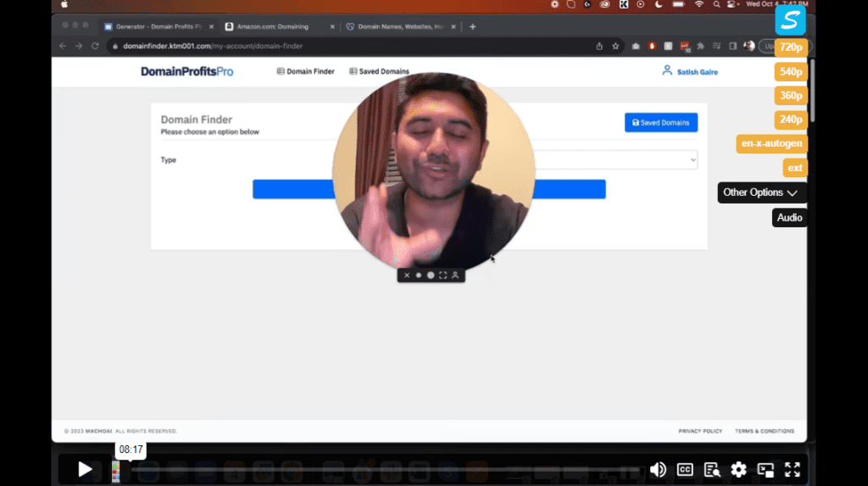
Task: Expand Other Options dropdown
Action: click(761, 193)
